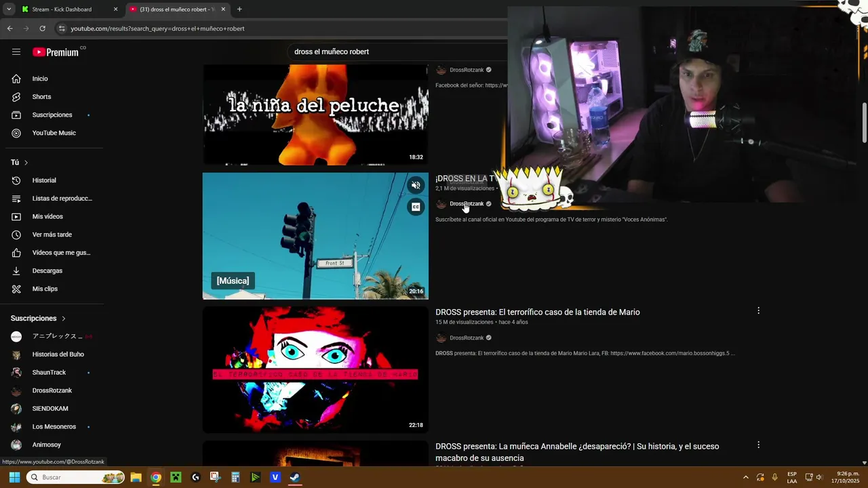The image size is (868, 488).
Task: View site information icon in address bar
Action: tap(62, 28)
